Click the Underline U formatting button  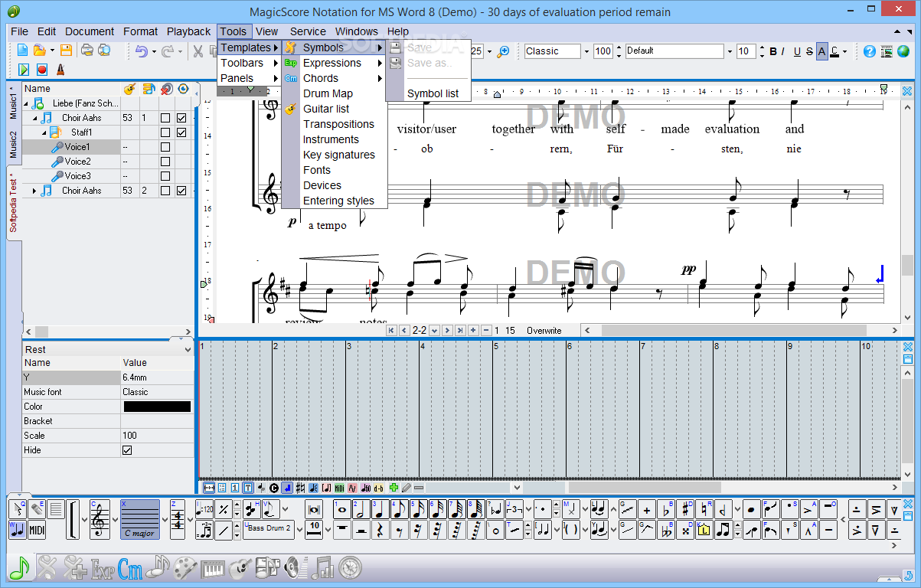click(796, 51)
